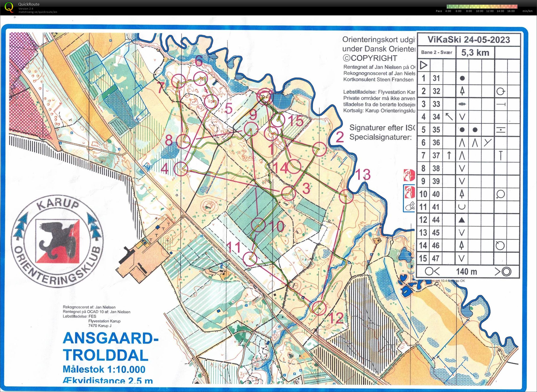
Task: Click the 4:00 pace scale label
Action: pos(448,11)
